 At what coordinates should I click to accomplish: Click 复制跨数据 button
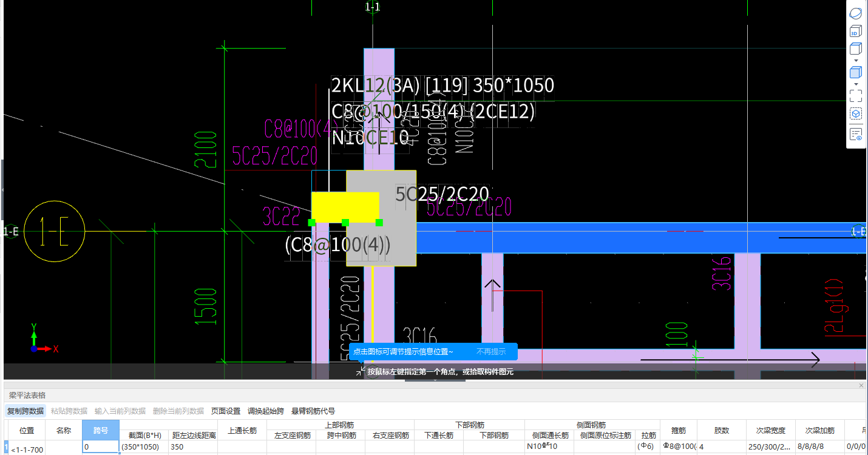(25, 411)
